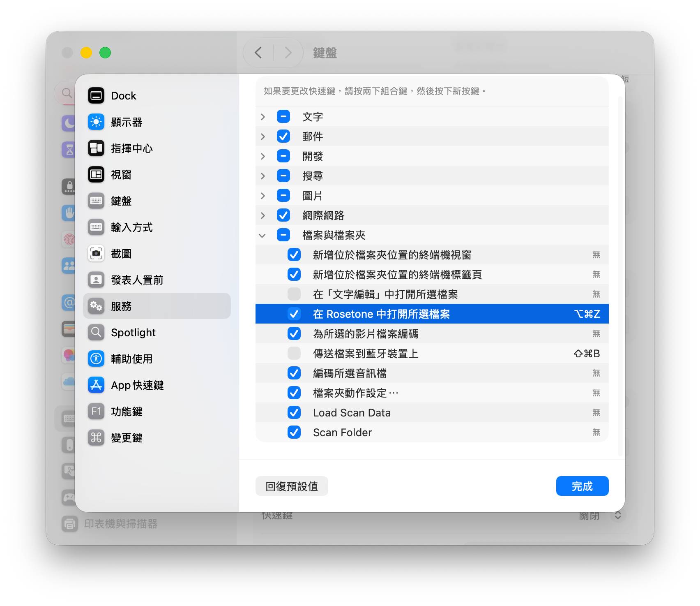Click the green zoom window button
Screen dimensions: 700x606
105,53
